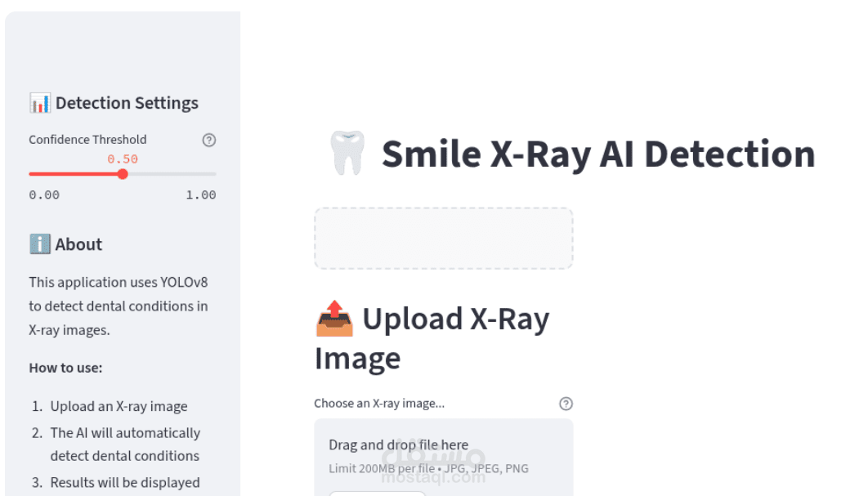Select the info icon next to About
Viewport: 868px width, 496px height.
coord(38,244)
